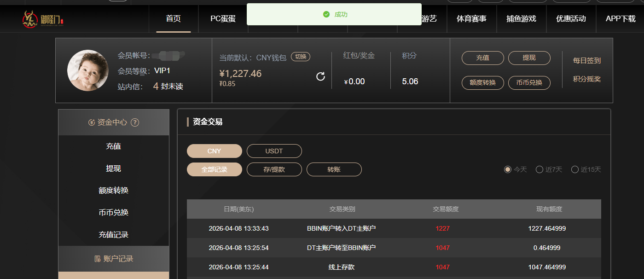Click the member avatar photo
644x279 pixels.
pos(88,70)
